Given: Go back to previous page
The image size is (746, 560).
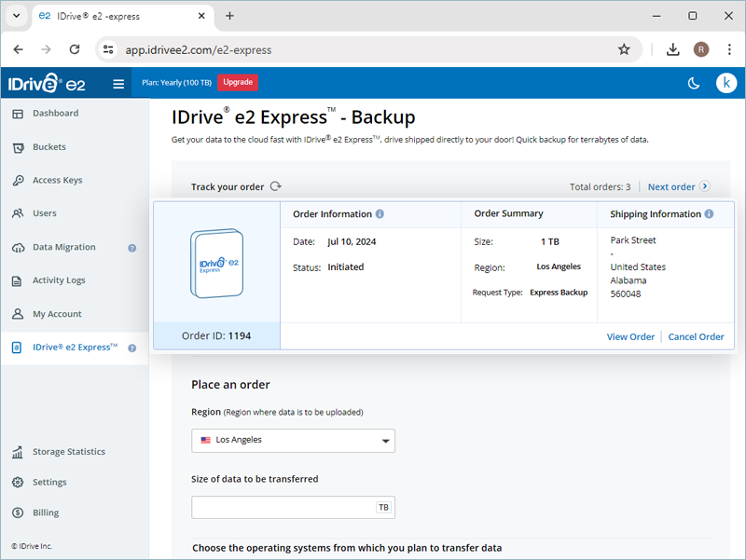Looking at the screenshot, I should [18, 49].
